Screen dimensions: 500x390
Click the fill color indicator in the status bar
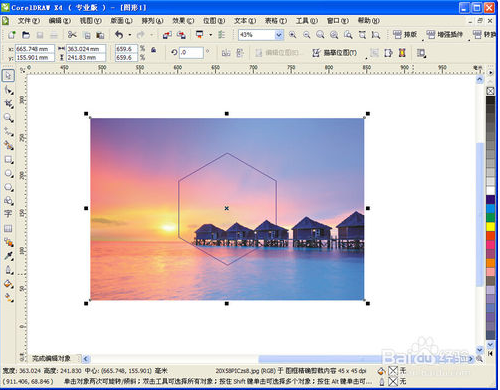394,371
